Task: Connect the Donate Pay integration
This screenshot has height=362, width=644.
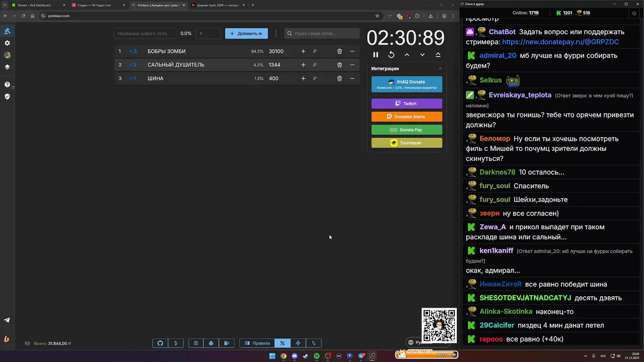Action: pyautogui.click(x=407, y=130)
